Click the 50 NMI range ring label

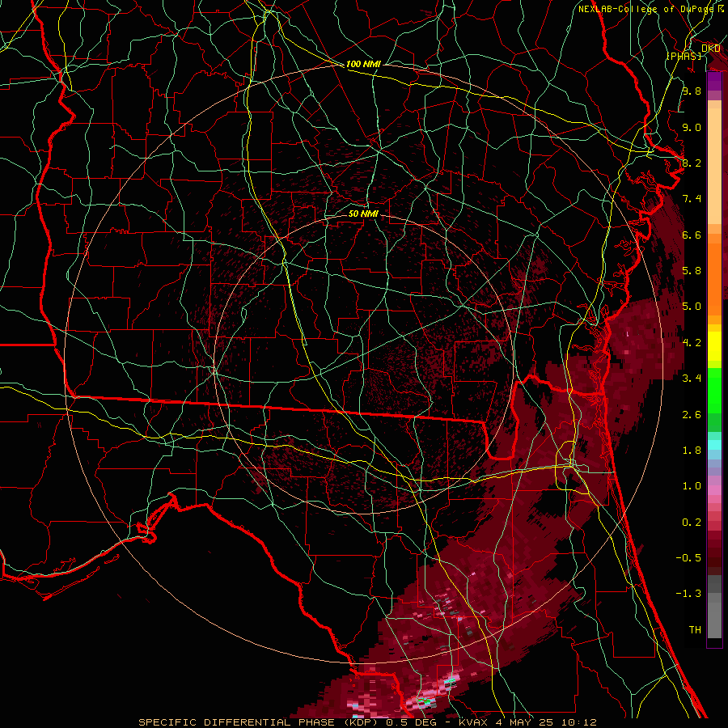tap(363, 214)
